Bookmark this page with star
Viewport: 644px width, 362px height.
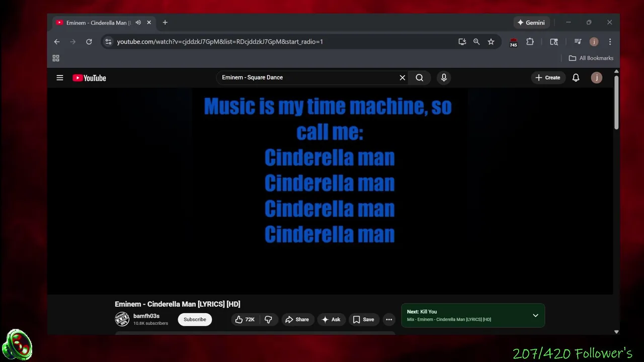pos(491,42)
